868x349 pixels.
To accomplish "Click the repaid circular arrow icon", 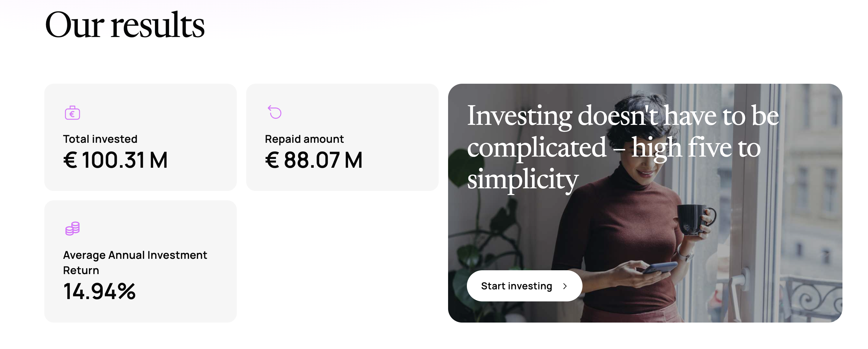I will [275, 112].
